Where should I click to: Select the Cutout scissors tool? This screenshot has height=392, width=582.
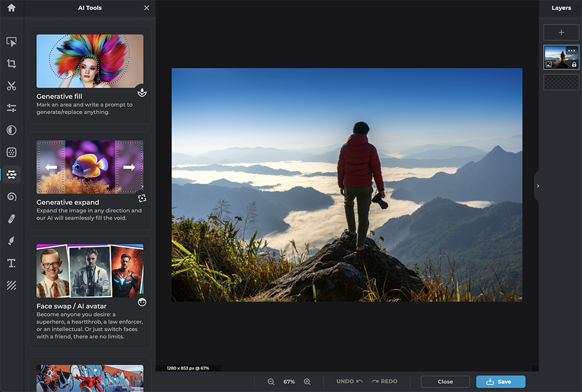coord(12,86)
